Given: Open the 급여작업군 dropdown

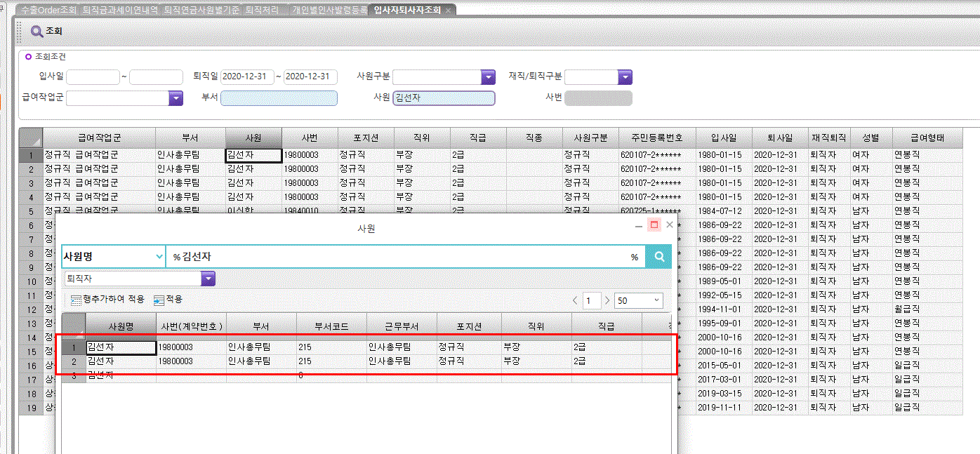Looking at the screenshot, I should (176, 98).
